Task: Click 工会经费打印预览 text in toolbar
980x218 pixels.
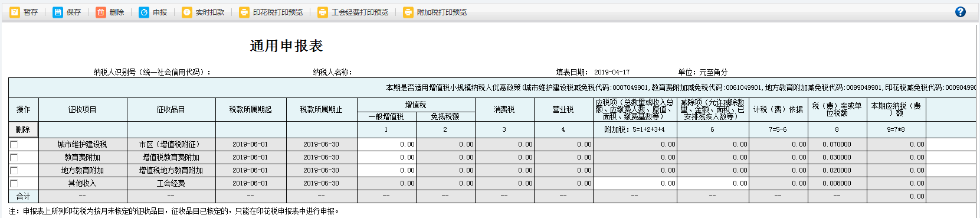Action: coord(360,12)
